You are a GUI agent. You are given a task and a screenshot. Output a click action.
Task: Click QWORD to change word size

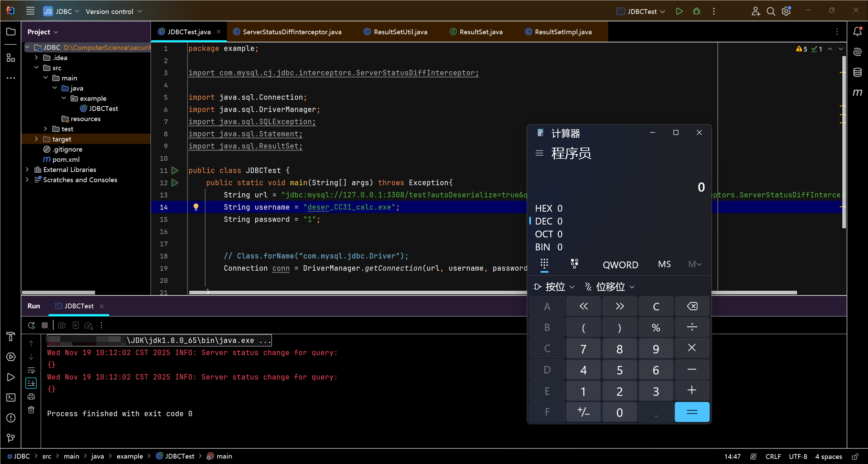tap(620, 265)
